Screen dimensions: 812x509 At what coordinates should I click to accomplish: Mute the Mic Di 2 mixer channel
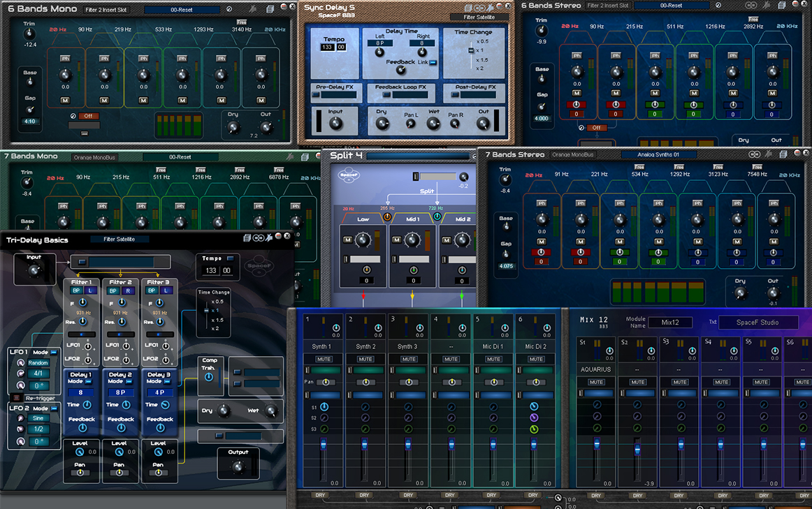(535, 359)
